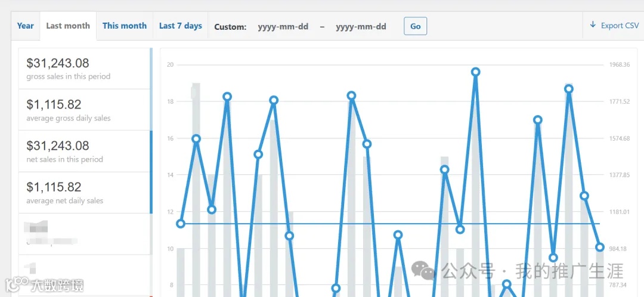Select the Last month tab
The image size is (644, 297).
(68, 26)
